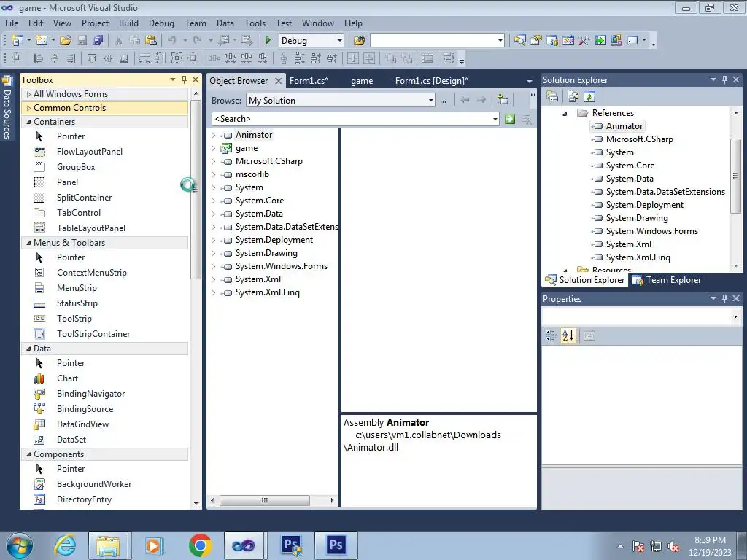The height and width of the screenshot is (560, 747).
Task: Click Solution Explorer Properties icon
Action: [x=552, y=97]
